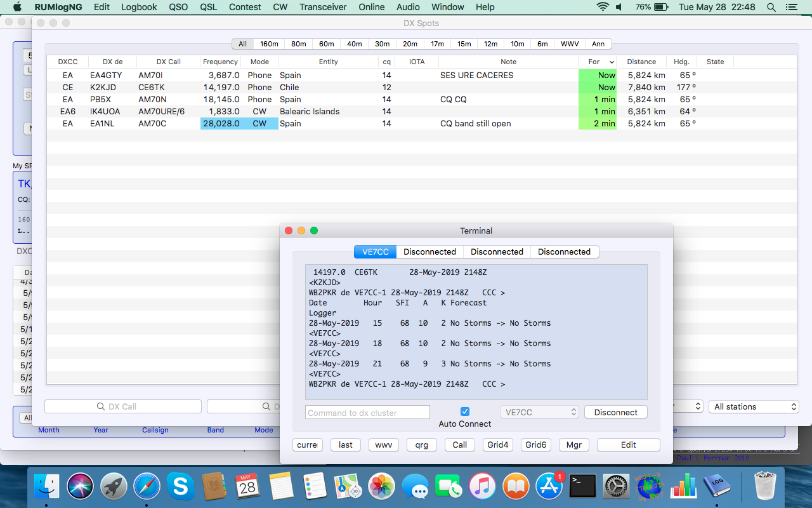
Task: Select the second Disconnected terminal tab
Action: [x=497, y=251]
